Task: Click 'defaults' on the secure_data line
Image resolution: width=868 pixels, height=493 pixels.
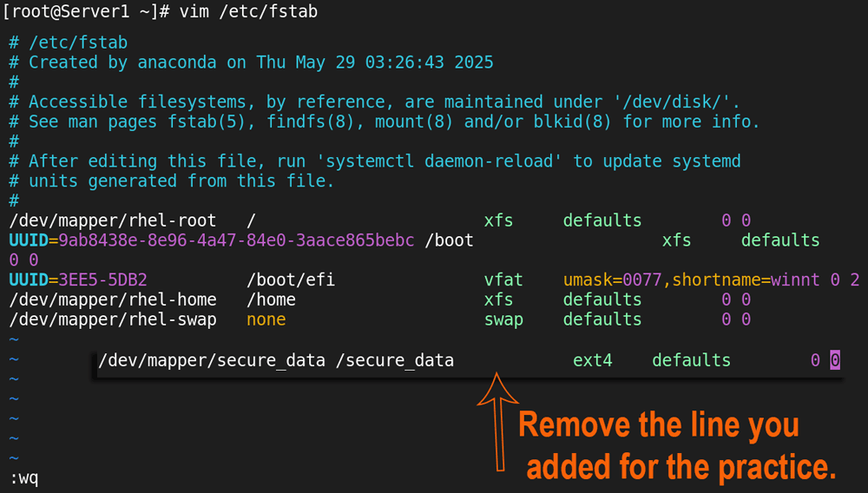Action: point(692,361)
